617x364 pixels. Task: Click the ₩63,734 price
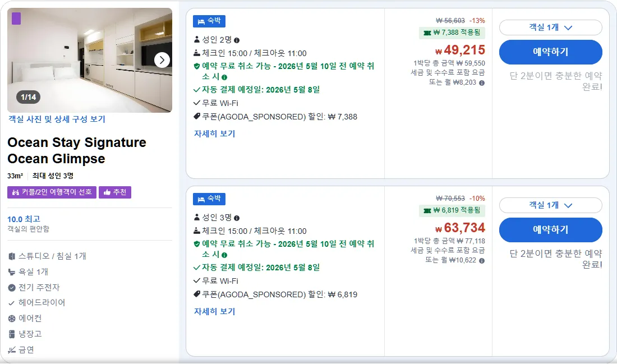(460, 228)
